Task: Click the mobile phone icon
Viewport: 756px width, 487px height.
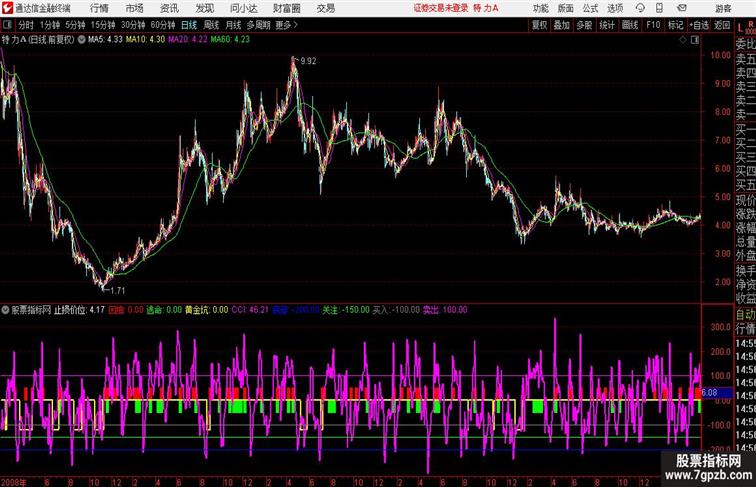Action: tap(659, 8)
